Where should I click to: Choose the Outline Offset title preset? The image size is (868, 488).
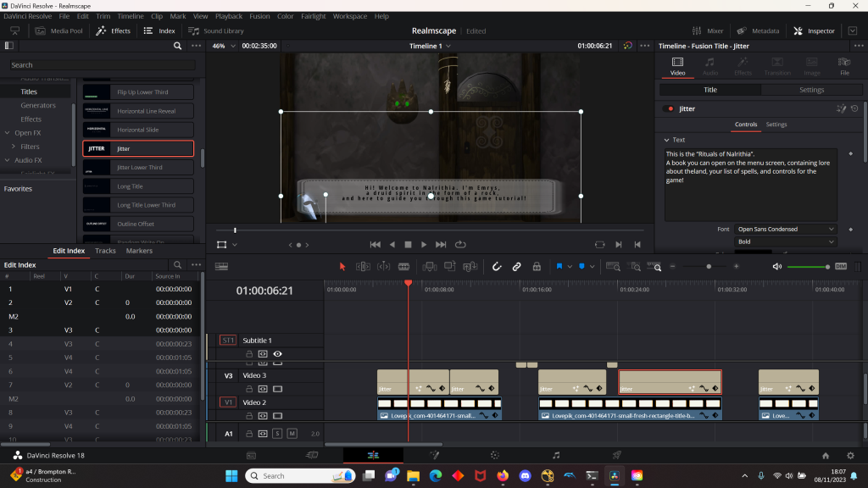point(138,224)
